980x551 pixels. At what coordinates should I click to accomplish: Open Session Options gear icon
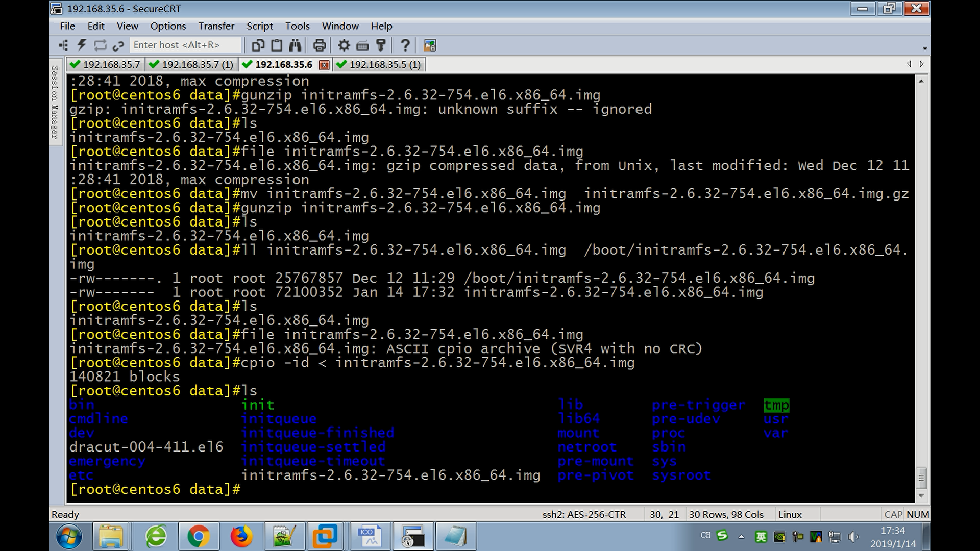[x=344, y=45]
